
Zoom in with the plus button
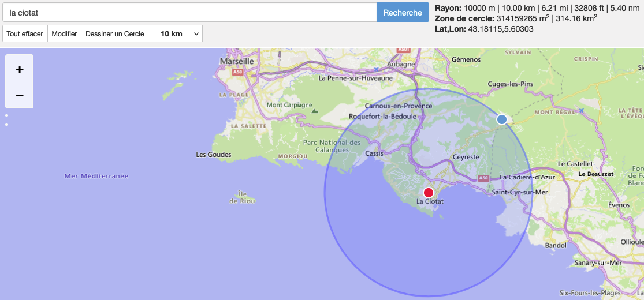(19, 70)
